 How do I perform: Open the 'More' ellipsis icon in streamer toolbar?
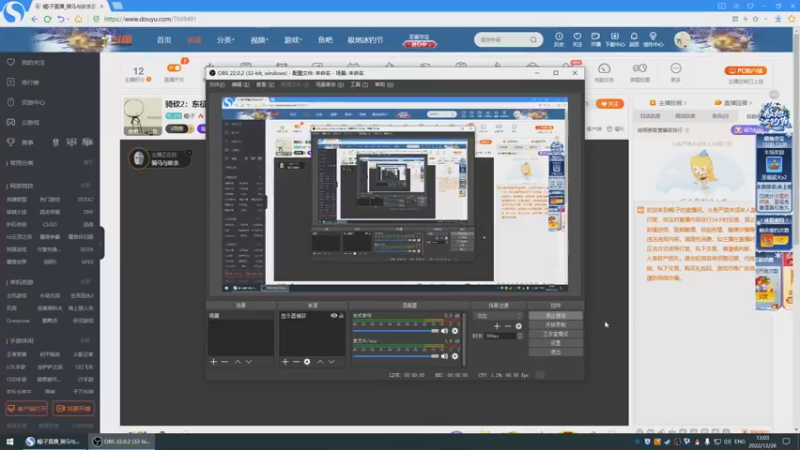click(x=676, y=72)
